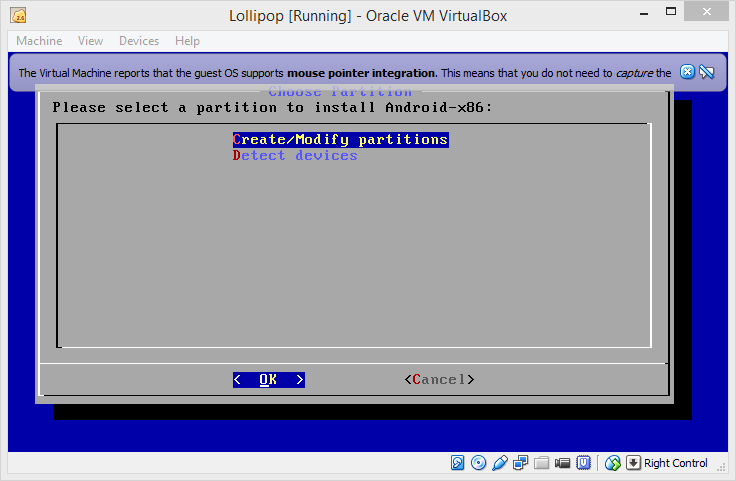Image resolution: width=736 pixels, height=481 pixels.
Task: Click the don't-show-again notification icon
Action: coord(706,72)
